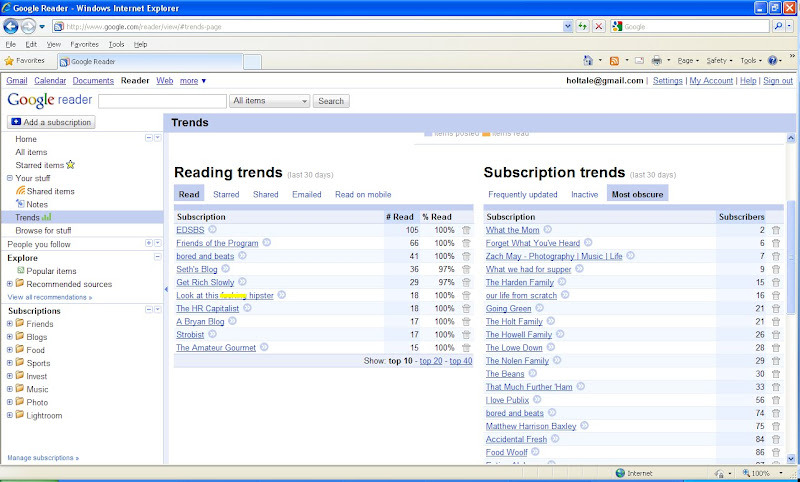800x482 pixels.
Task: Open arrow icon beside Strobist
Action: click(x=212, y=334)
